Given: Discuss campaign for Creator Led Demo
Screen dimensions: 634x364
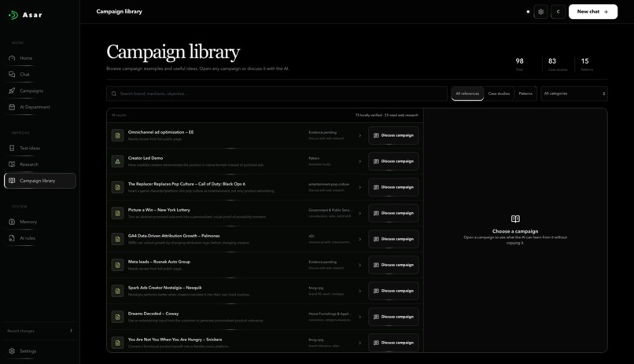Looking at the screenshot, I should pyautogui.click(x=393, y=161).
